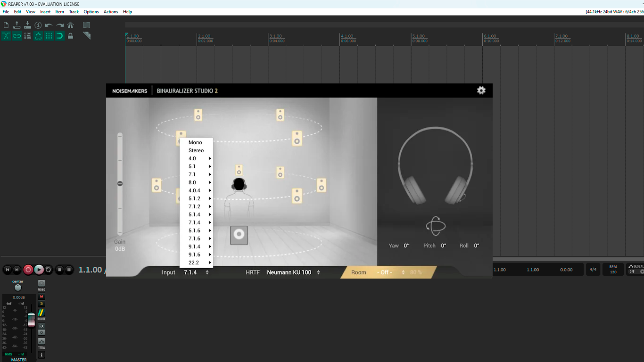Image resolution: width=644 pixels, height=362 pixels.
Task: Click master pan center knob
Action: coord(18,288)
